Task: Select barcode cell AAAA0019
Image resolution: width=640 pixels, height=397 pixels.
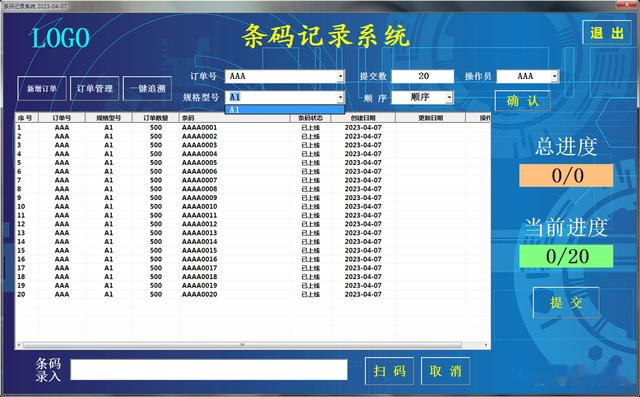Action: pos(200,285)
